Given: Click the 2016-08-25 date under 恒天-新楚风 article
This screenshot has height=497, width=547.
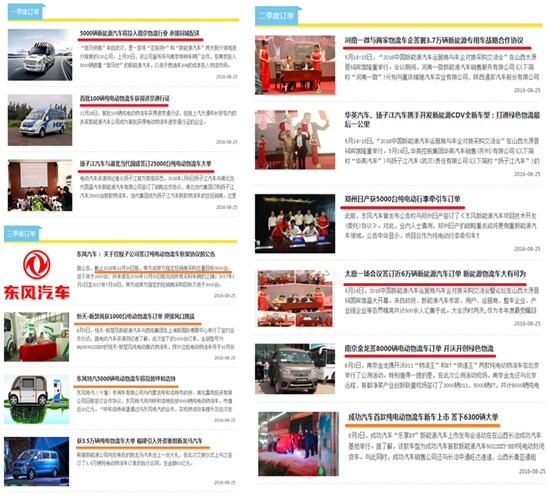Looking at the screenshot, I should point(225,358).
